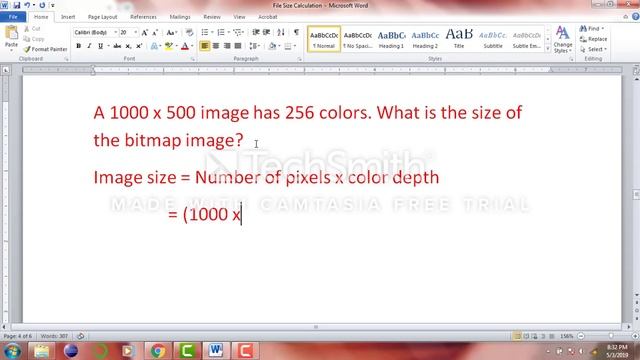Toggle Center alignment
The image size is (640, 360).
click(x=216, y=46)
